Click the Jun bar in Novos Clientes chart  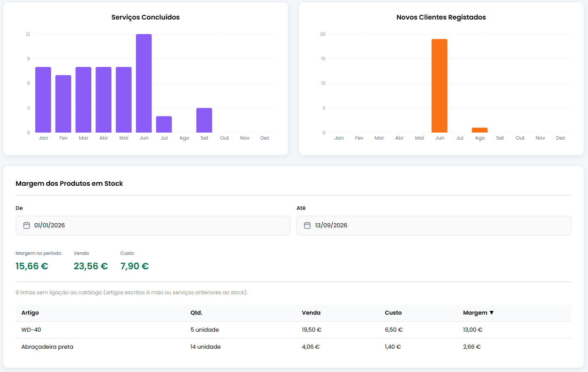click(x=439, y=86)
